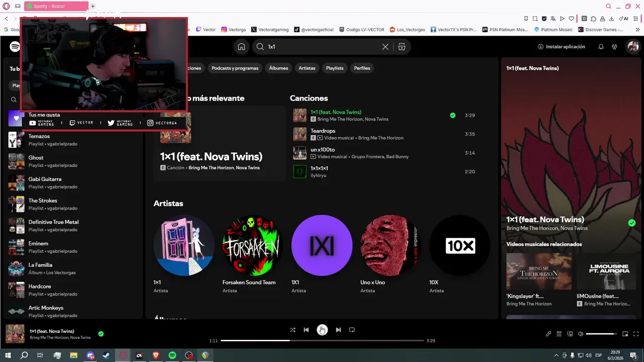Skip to next track
The width and height of the screenshot is (644, 362).
338,330
